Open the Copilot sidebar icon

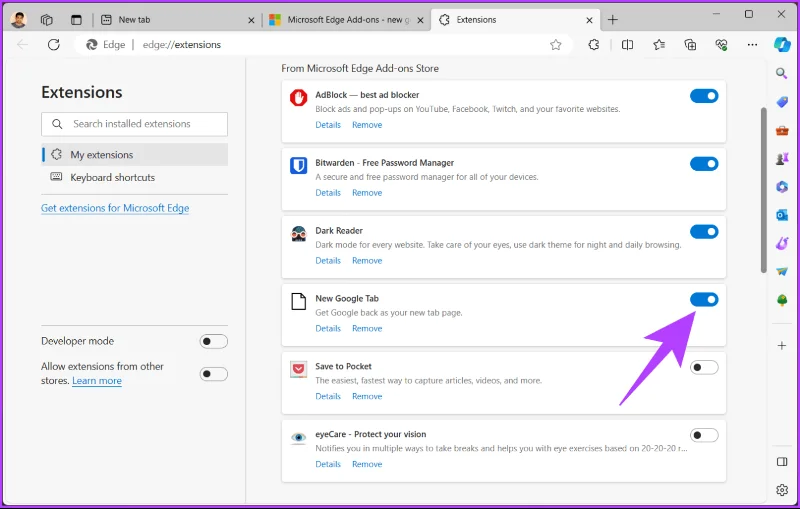[782, 44]
